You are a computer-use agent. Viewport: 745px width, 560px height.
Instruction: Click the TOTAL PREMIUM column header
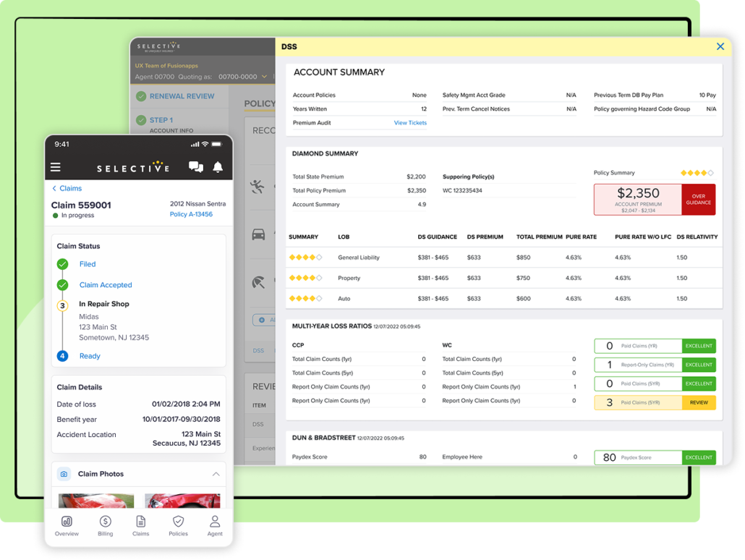(540, 237)
